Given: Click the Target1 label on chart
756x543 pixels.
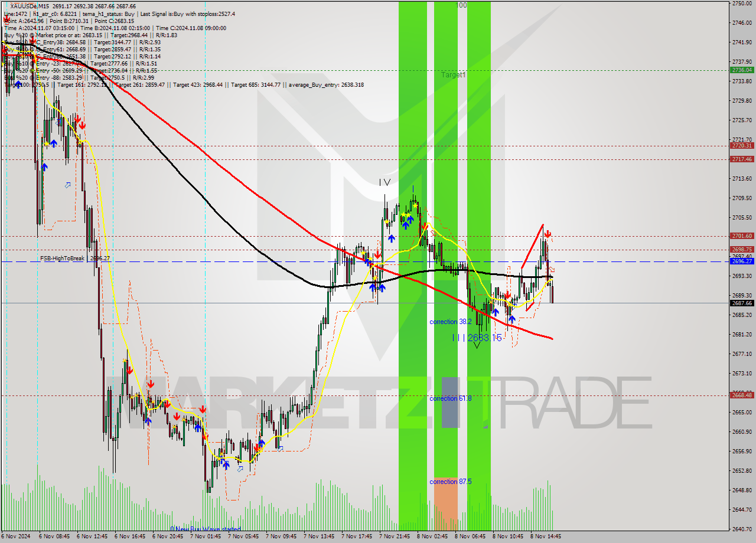Looking at the screenshot, I should coord(454,75).
